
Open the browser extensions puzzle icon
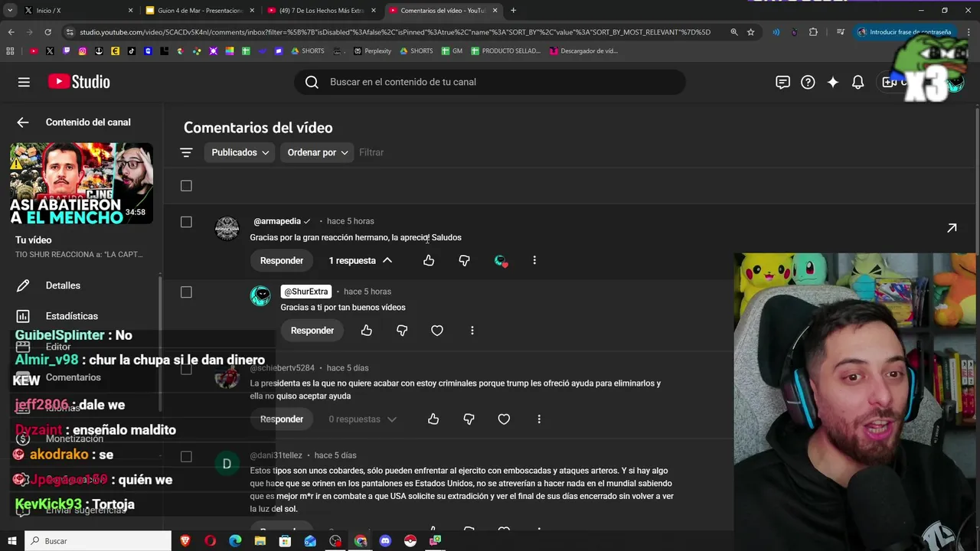[x=813, y=32]
